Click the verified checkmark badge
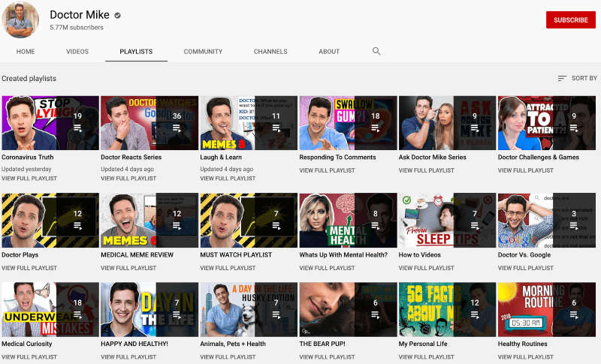This screenshot has width=601, height=364. pos(118,15)
